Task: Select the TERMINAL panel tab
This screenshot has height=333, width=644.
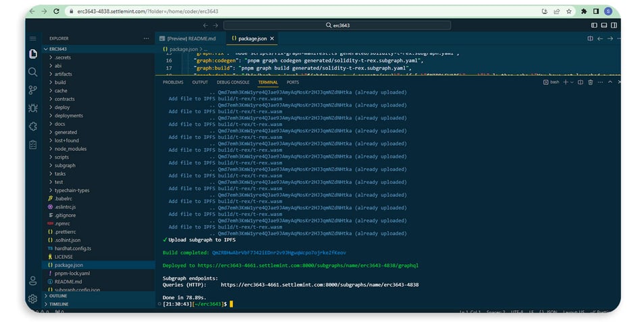Action: coord(268,82)
